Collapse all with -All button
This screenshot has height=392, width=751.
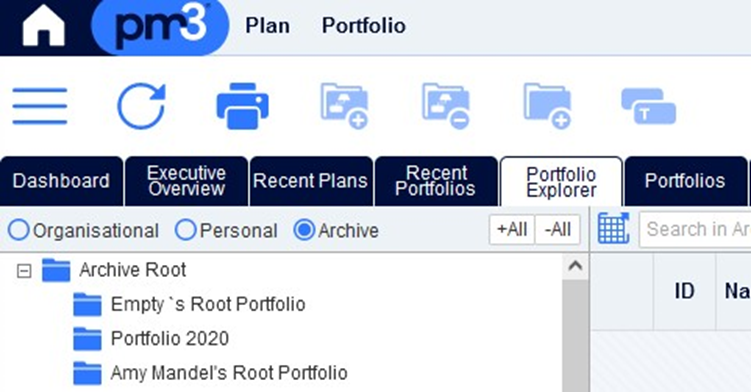(558, 230)
